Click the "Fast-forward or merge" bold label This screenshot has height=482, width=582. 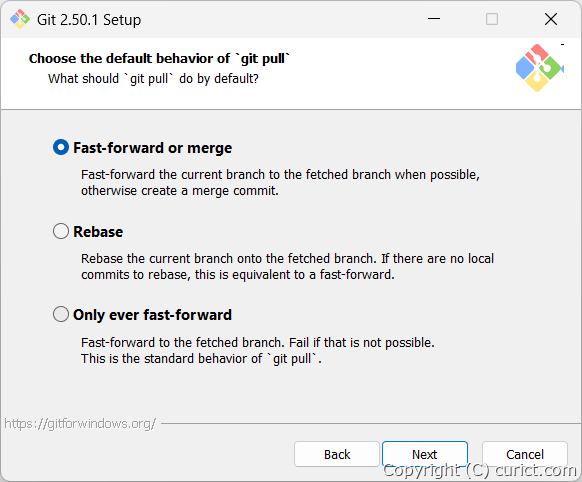pos(153,148)
